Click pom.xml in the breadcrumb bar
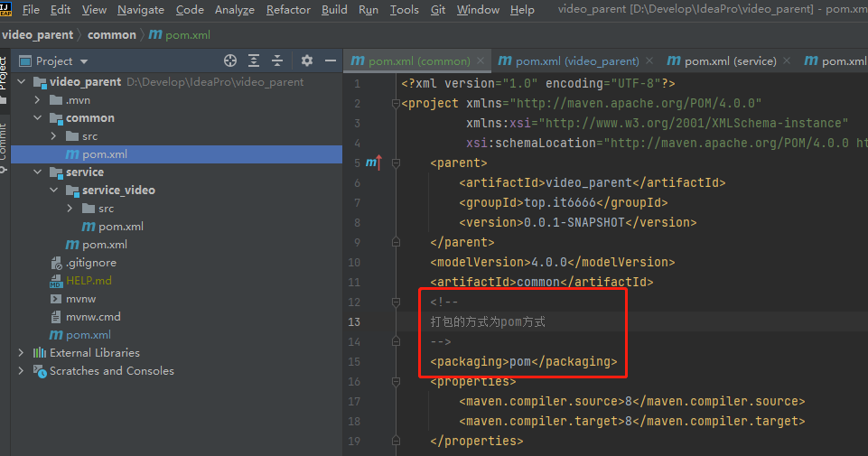The width and height of the screenshot is (868, 456). click(180, 35)
